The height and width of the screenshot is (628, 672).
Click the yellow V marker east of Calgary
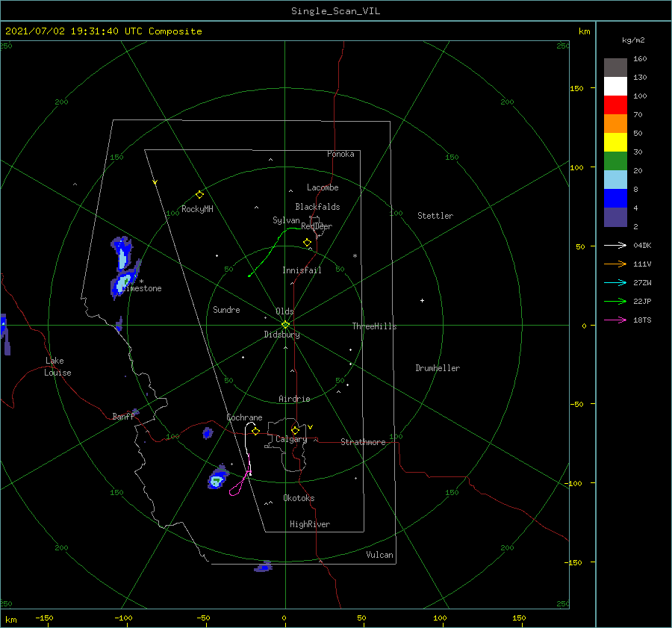311,427
